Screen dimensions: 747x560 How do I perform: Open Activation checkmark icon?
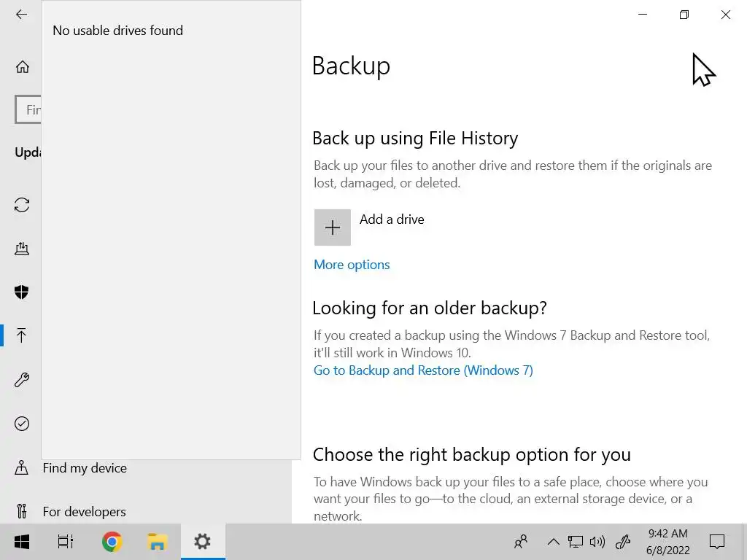(22, 424)
